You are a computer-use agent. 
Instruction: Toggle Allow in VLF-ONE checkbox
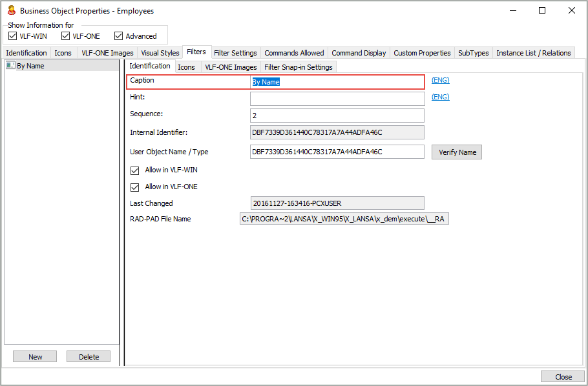click(134, 187)
